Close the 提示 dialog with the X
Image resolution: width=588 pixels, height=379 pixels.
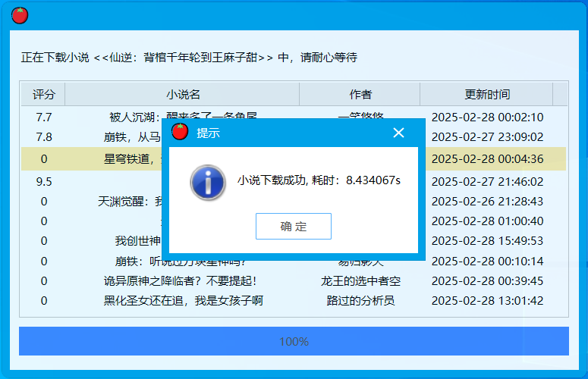[398, 132]
